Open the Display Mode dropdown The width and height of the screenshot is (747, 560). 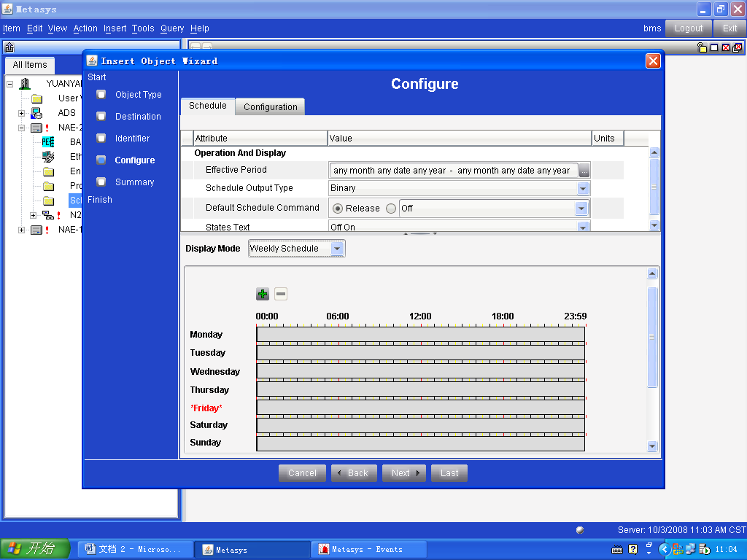tap(336, 249)
